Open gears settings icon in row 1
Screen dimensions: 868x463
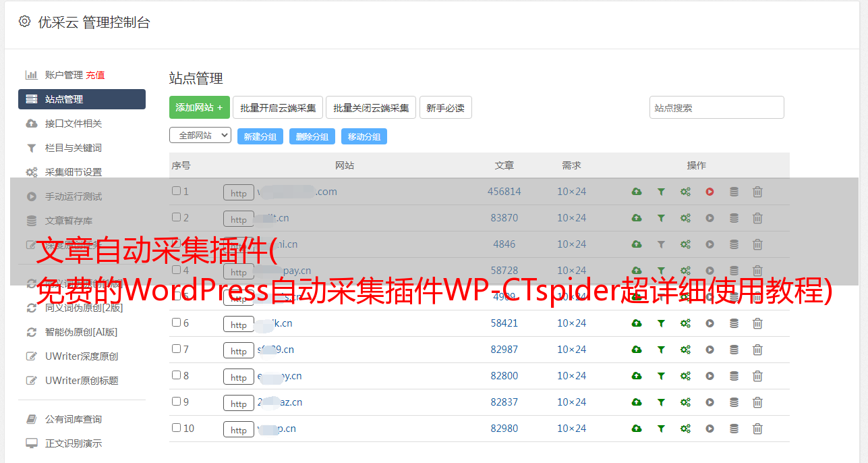(685, 192)
